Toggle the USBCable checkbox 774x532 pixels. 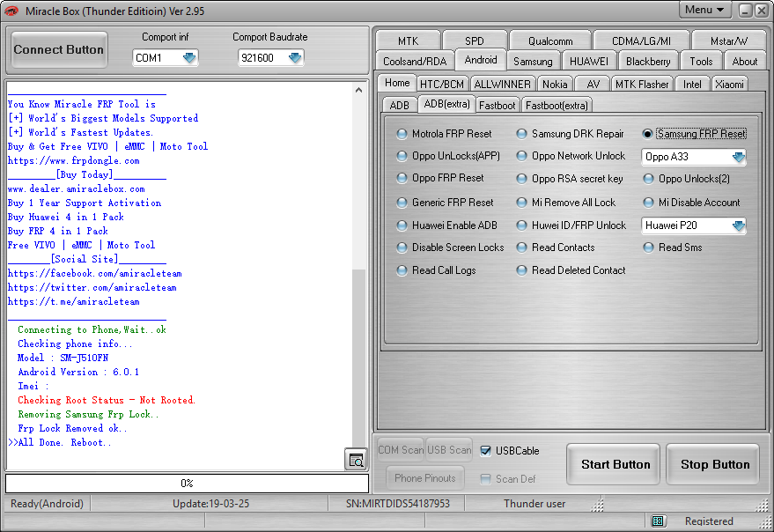tap(486, 450)
